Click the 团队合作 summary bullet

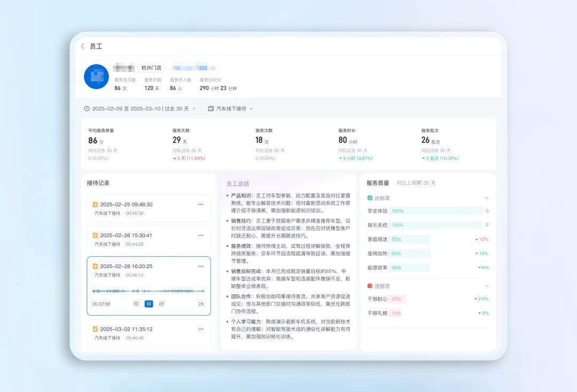coord(289,304)
